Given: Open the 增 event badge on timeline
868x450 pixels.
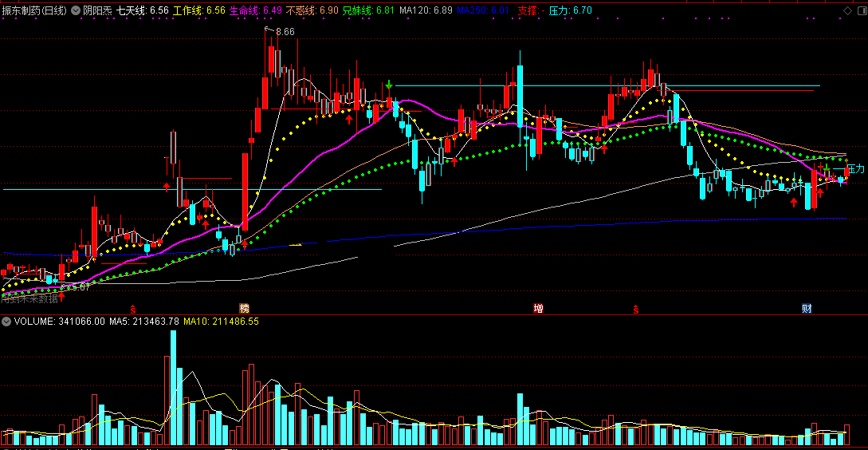Looking at the screenshot, I should (x=538, y=308).
